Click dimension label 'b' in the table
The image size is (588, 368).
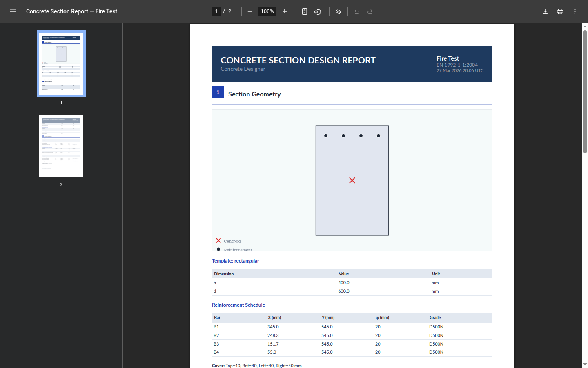point(215,283)
